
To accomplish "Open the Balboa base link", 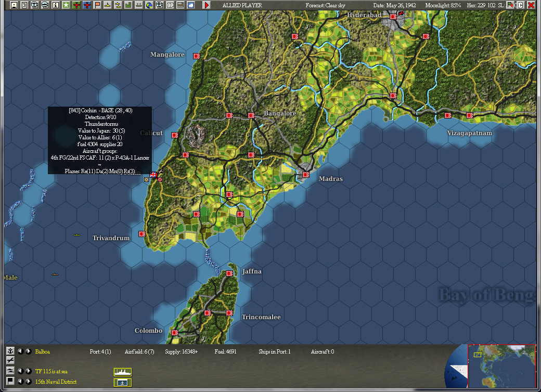I will (43, 351).
